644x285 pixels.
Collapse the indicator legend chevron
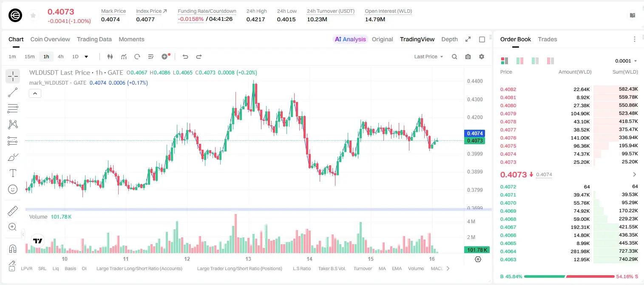click(35, 93)
